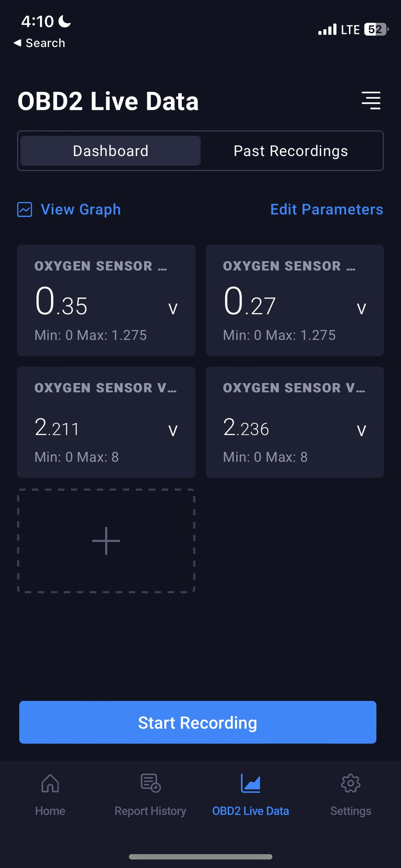
Task: Tap the back arrow to Search
Action: (18, 43)
